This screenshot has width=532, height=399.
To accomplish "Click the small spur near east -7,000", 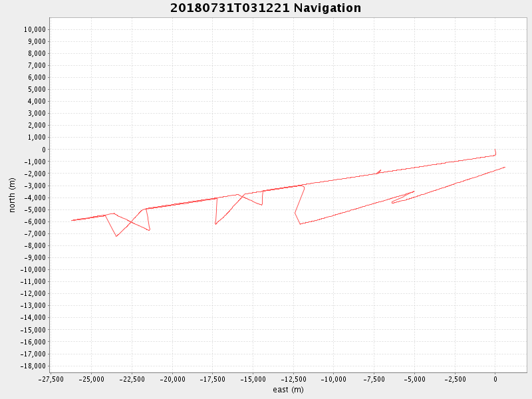I will click(379, 171).
